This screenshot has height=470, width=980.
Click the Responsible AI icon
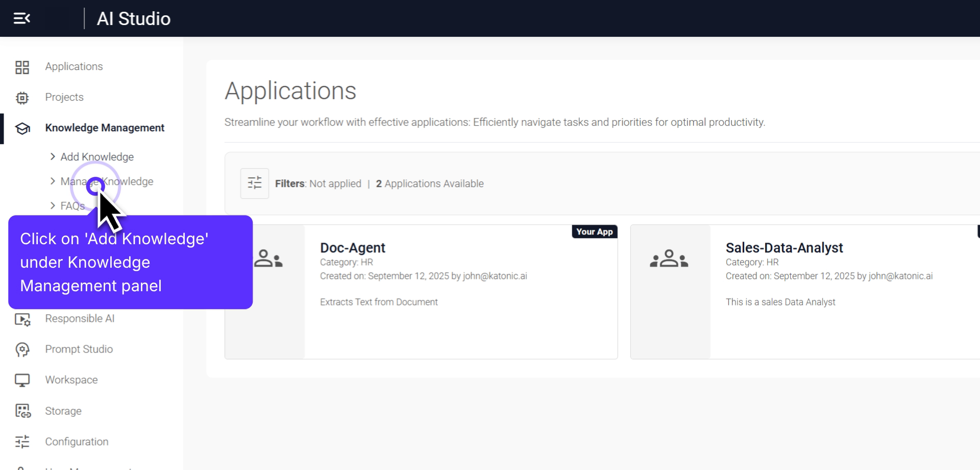coord(22,319)
